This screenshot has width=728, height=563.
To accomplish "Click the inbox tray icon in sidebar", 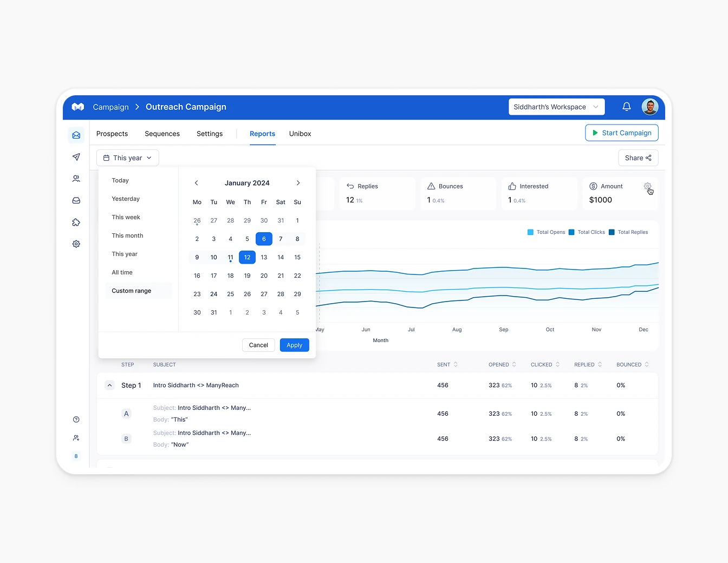I will tap(76, 200).
